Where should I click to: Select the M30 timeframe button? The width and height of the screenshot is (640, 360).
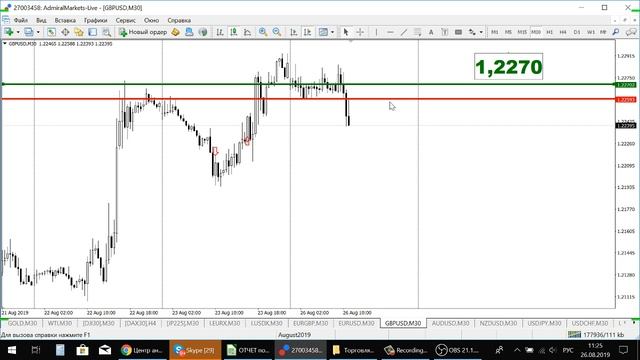pyautogui.click(x=536, y=32)
